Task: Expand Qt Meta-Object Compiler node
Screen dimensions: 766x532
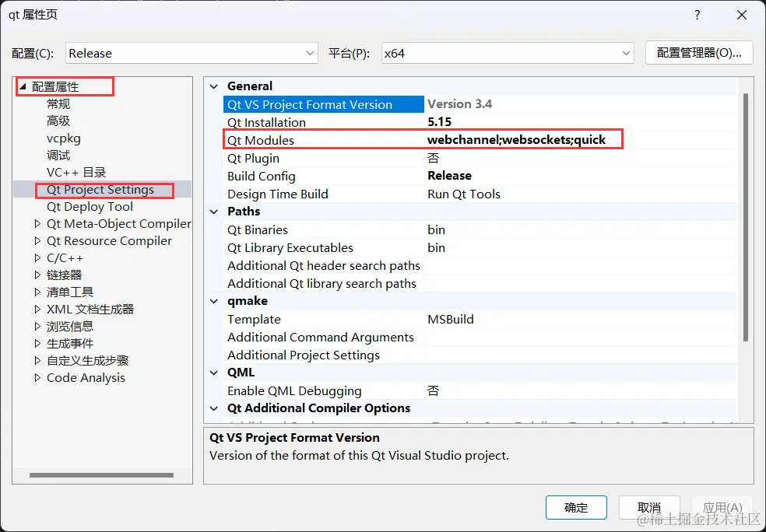Action: pos(37,223)
